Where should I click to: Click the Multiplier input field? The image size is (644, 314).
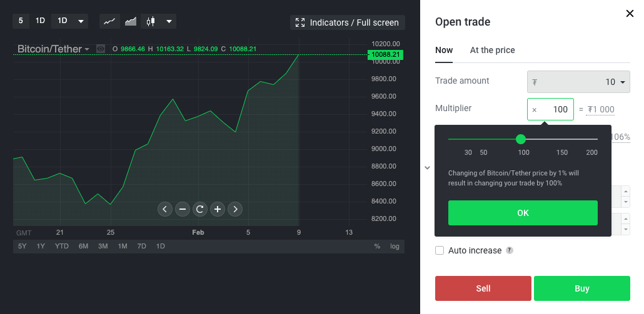pos(551,109)
